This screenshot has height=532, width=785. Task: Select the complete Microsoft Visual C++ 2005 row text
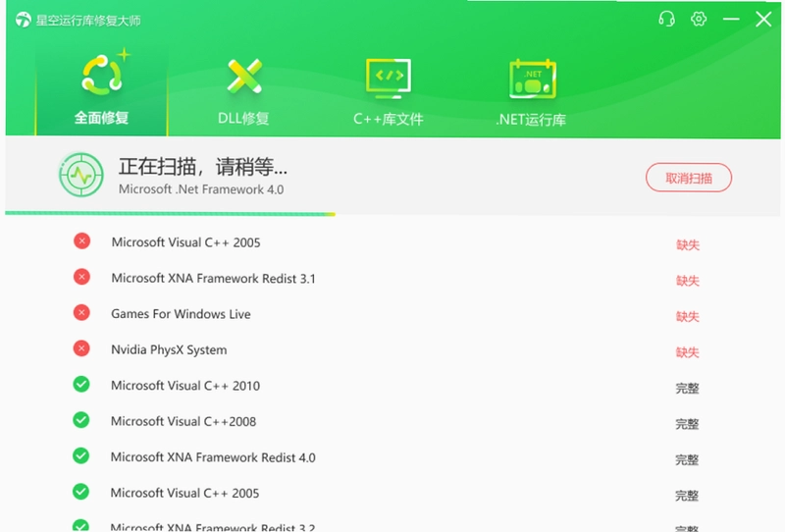pyautogui.click(x=184, y=494)
